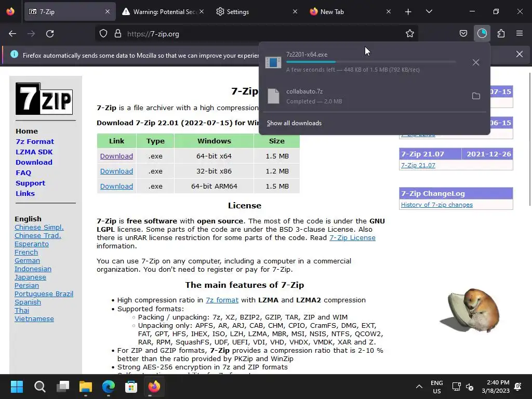
Task: Switch language to Spanish
Action: pyautogui.click(x=28, y=302)
